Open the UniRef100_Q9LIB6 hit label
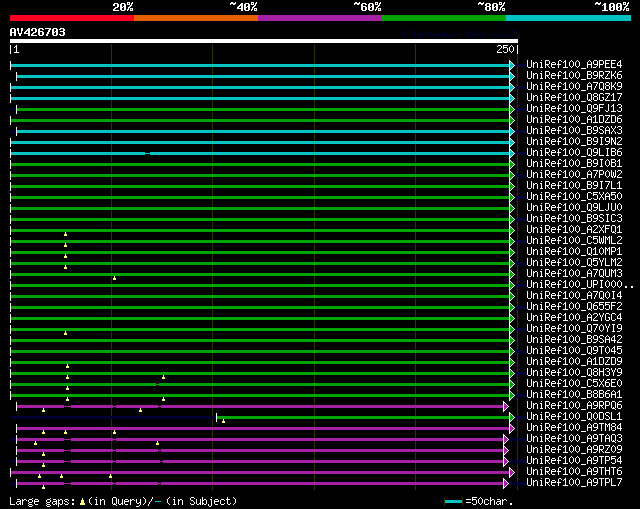640x509 pixels. (572, 153)
